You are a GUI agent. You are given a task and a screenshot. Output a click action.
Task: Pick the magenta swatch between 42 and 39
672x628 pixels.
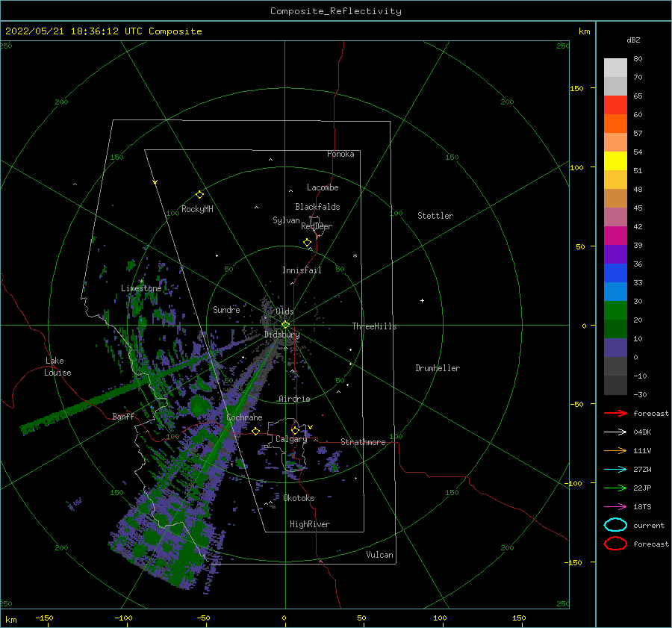point(615,235)
